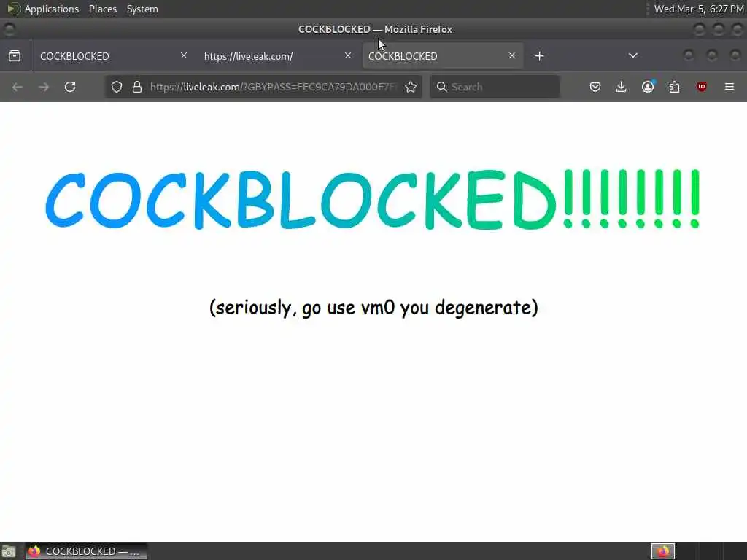
Task: Open a new tab with plus
Action: [539, 56]
